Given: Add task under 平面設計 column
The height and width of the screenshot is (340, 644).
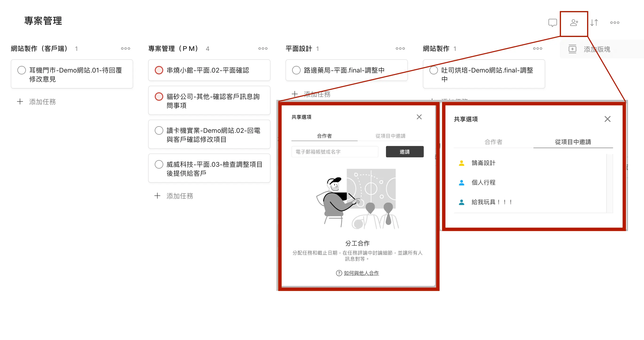Looking at the screenshot, I should coord(311,94).
